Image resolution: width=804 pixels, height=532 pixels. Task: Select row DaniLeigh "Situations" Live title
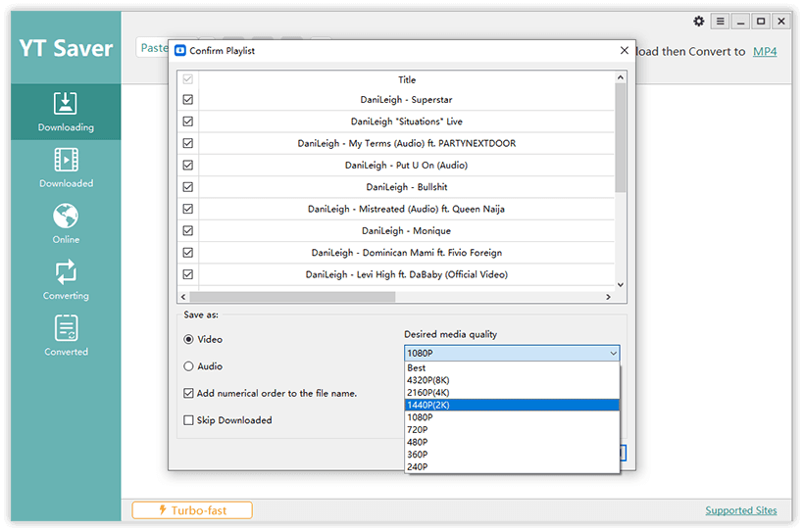406,121
